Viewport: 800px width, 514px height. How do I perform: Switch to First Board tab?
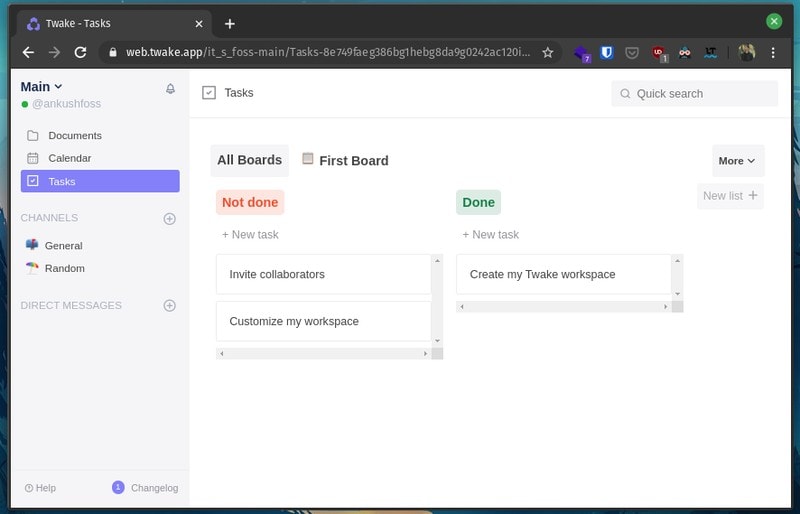coord(345,160)
